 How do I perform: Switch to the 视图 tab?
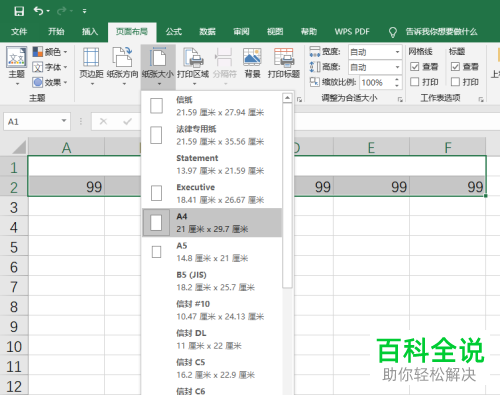coord(275,32)
